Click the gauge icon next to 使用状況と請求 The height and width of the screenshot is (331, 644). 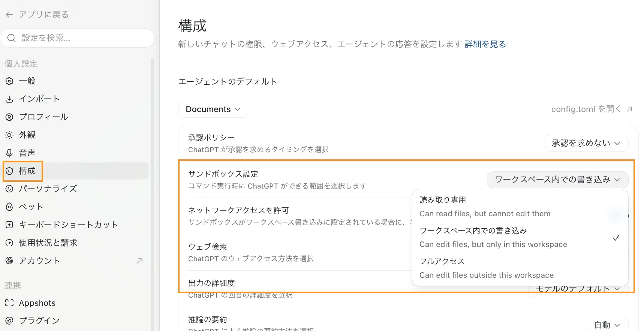[x=9, y=243]
